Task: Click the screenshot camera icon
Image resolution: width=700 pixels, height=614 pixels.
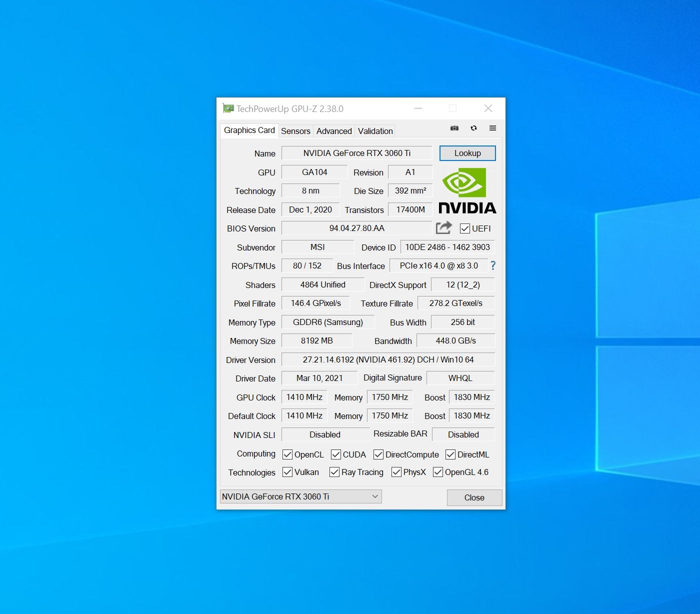Action: click(x=454, y=128)
